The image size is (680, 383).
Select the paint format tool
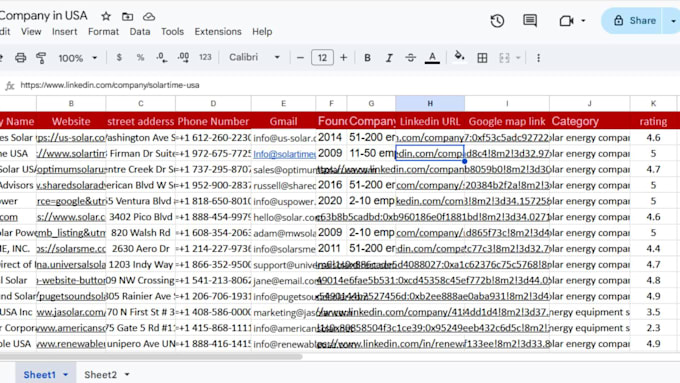tap(41, 58)
